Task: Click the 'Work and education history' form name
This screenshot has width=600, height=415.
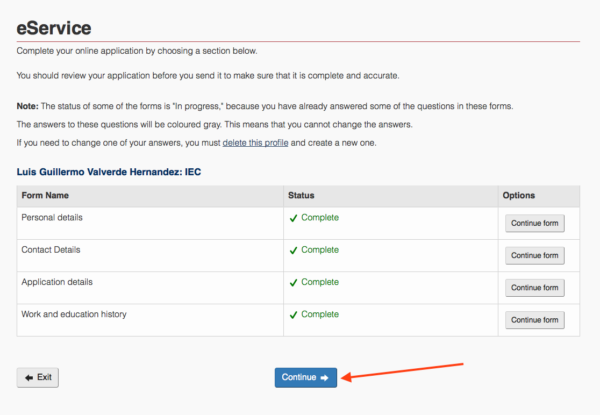Action: pos(75,314)
